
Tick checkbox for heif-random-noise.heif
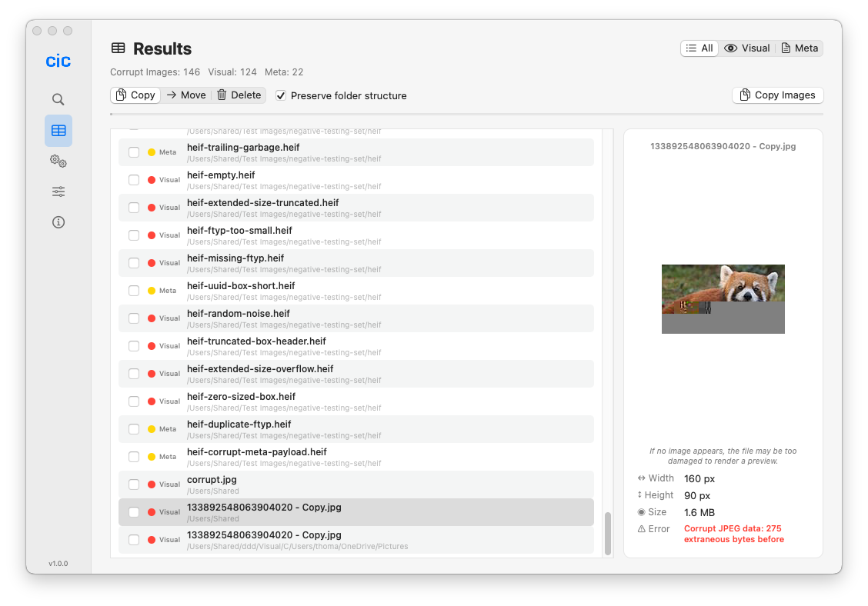(134, 318)
